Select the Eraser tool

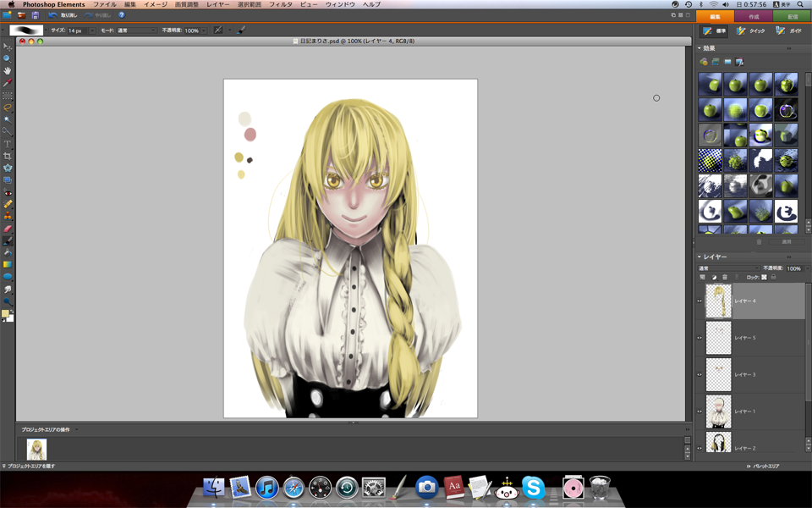8,229
